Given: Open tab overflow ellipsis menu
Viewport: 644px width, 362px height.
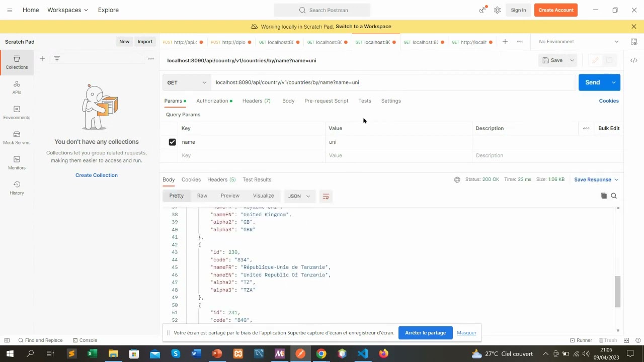Looking at the screenshot, I should pyautogui.click(x=520, y=42).
